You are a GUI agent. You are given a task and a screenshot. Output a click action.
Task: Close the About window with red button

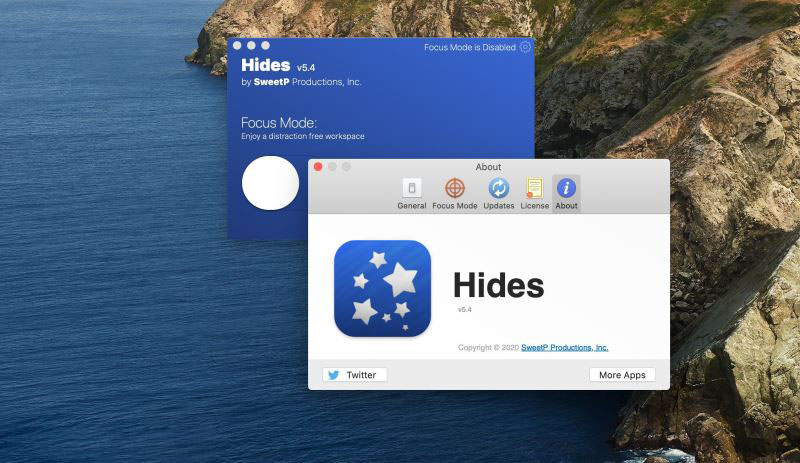(x=318, y=167)
